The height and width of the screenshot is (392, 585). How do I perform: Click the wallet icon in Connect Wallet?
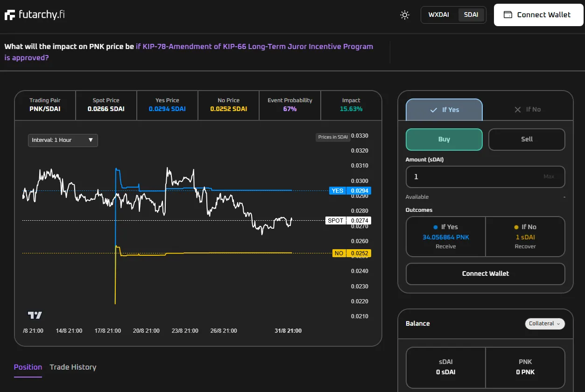[x=508, y=15]
